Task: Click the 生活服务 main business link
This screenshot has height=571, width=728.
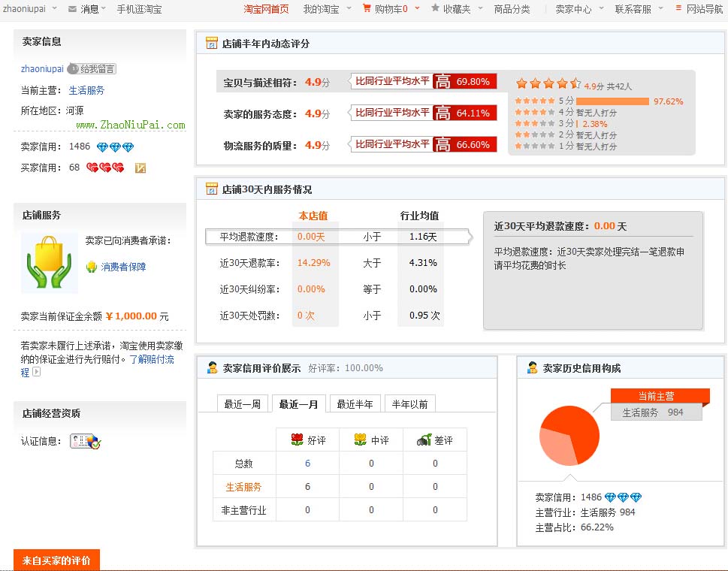Action: pyautogui.click(x=87, y=90)
